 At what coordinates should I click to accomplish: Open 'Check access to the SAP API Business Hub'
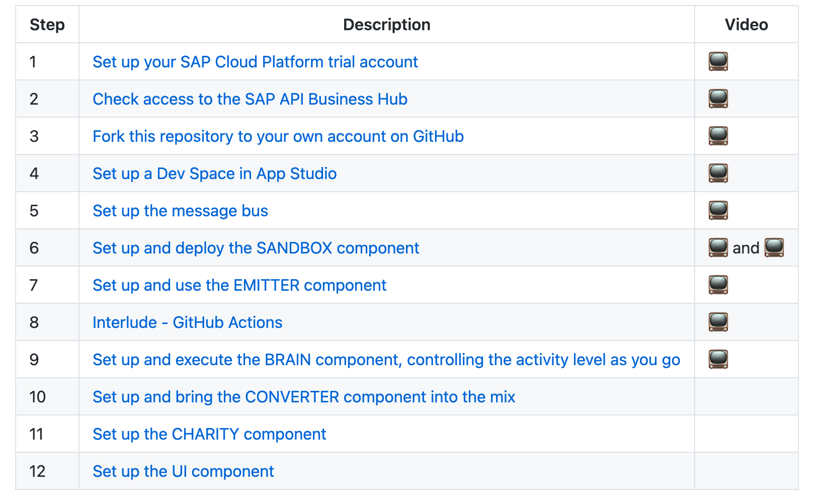point(250,99)
